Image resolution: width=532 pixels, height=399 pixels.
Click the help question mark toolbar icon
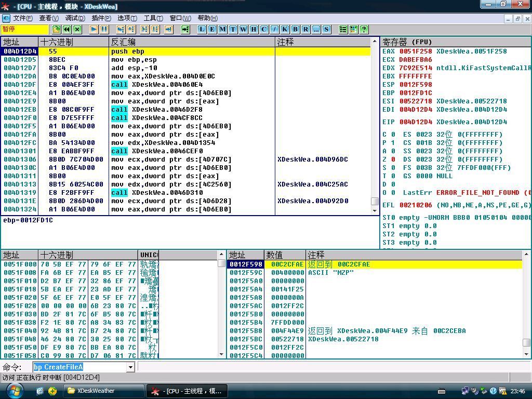[364, 30]
